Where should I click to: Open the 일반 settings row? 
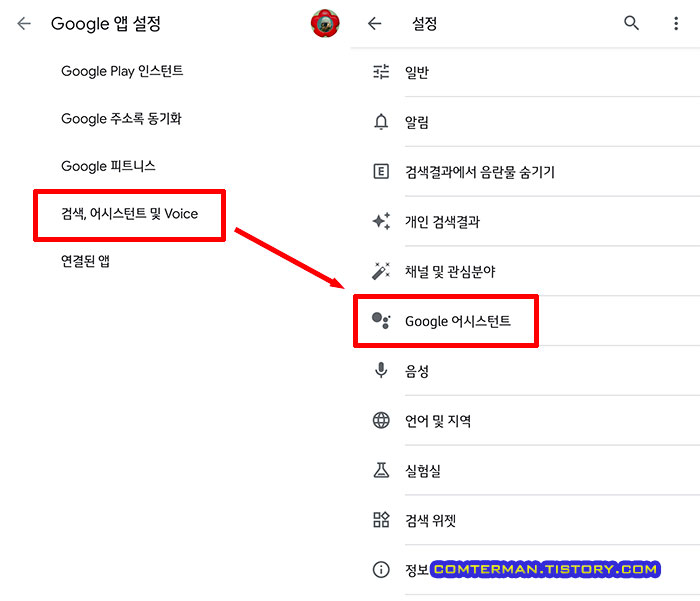(x=525, y=72)
